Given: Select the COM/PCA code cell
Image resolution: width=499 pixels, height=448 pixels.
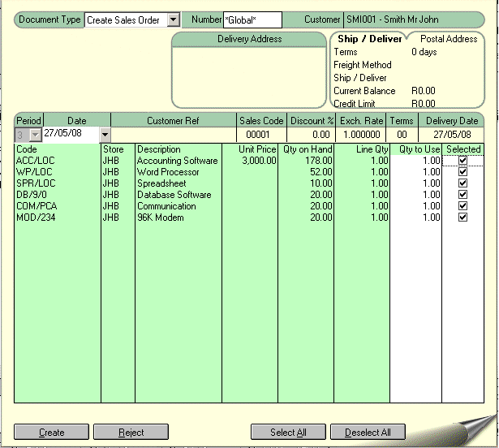Looking at the screenshot, I should point(58,206).
